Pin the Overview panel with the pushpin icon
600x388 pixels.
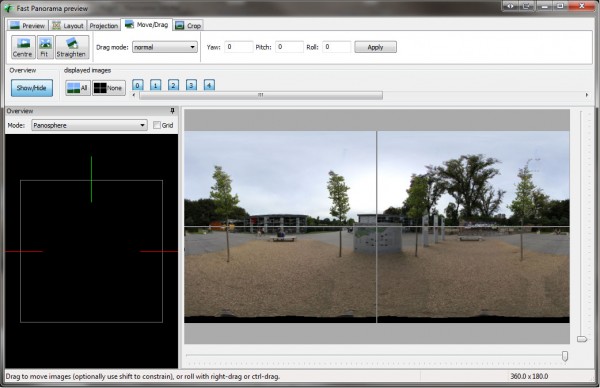[172, 111]
